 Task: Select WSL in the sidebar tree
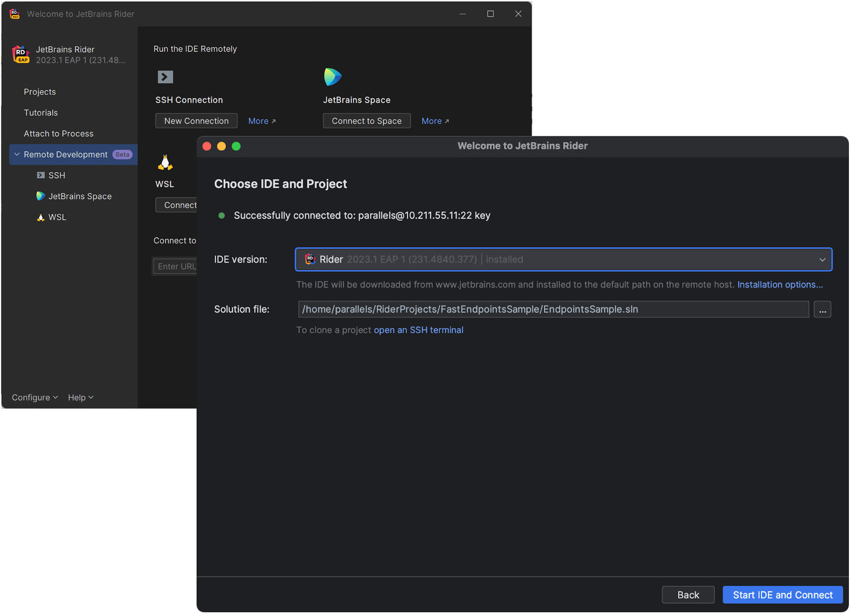click(x=57, y=217)
